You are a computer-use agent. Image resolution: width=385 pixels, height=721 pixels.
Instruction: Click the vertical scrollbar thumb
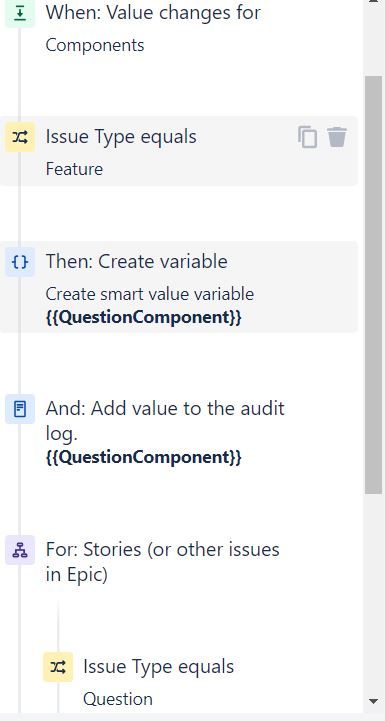374,285
